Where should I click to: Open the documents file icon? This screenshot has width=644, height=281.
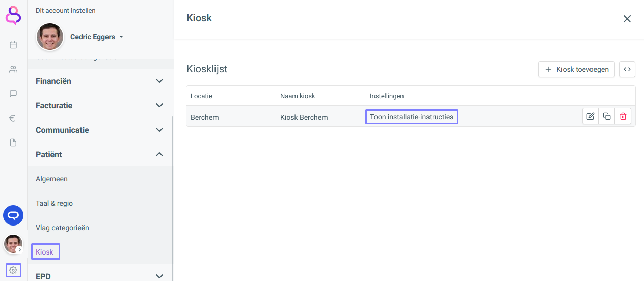[13, 143]
